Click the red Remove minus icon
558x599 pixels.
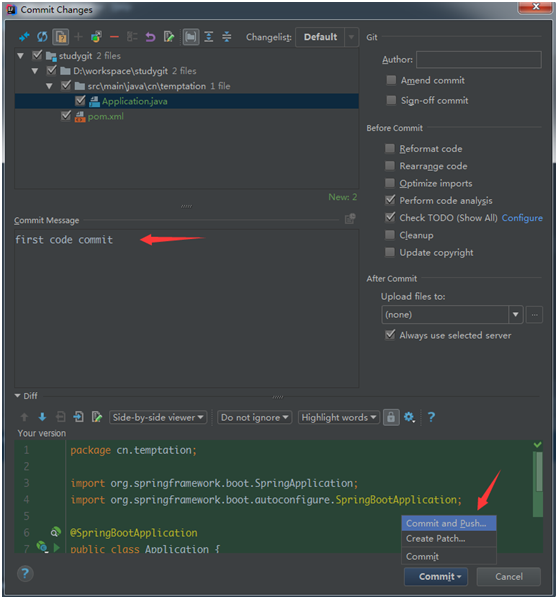click(x=114, y=37)
